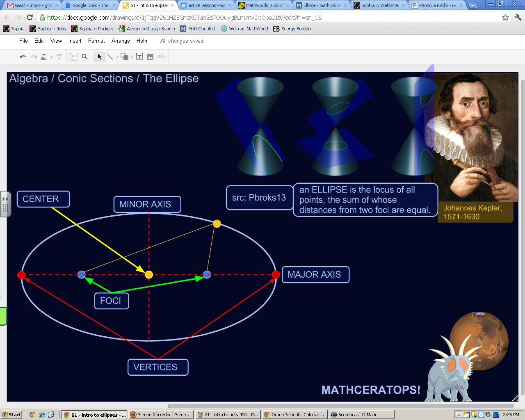Open the Energy Bulletin bookmark
This screenshot has height=420, width=525.
click(x=292, y=29)
